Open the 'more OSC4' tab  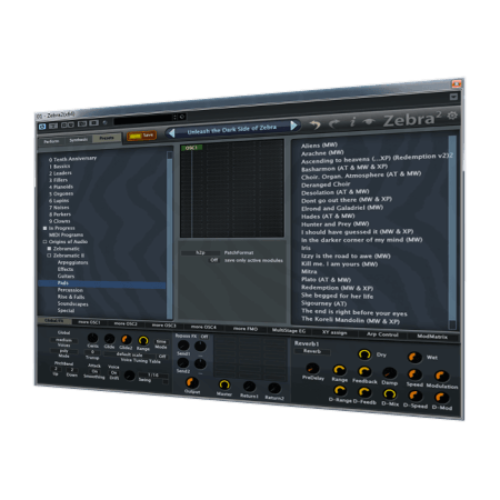(203, 327)
